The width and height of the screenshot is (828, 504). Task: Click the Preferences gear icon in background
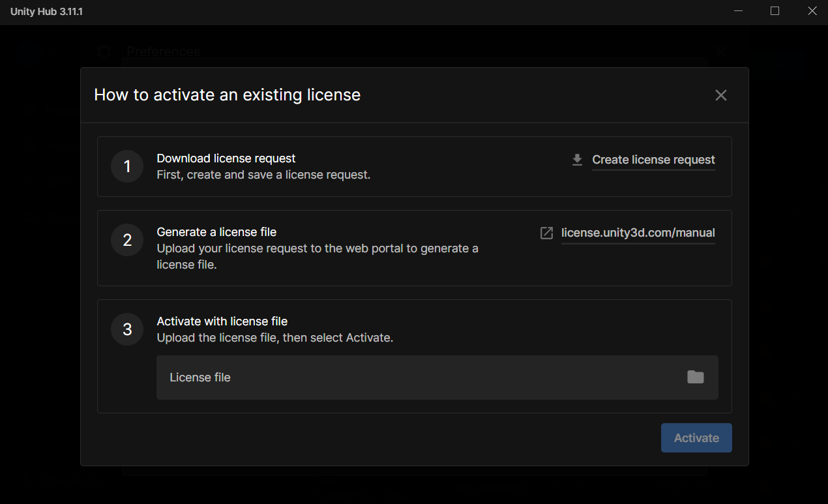[104, 51]
